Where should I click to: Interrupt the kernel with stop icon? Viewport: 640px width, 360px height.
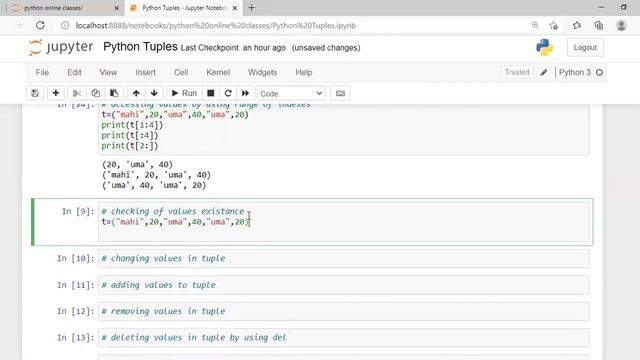tap(211, 93)
